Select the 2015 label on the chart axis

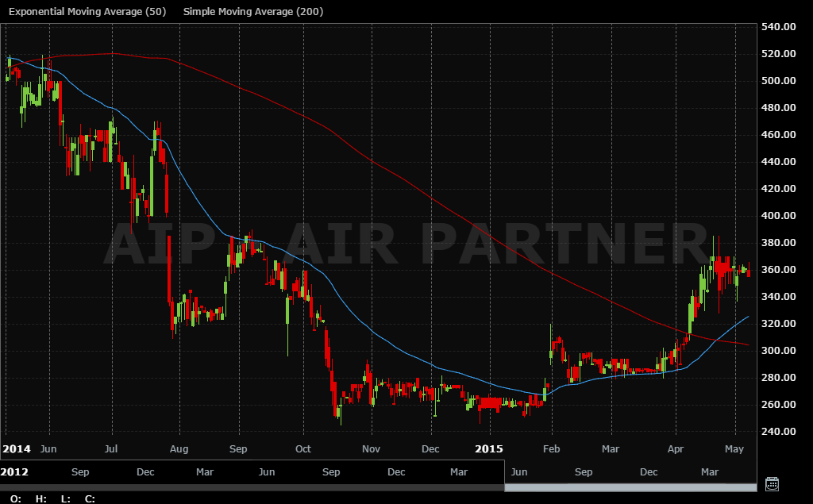tap(490, 448)
